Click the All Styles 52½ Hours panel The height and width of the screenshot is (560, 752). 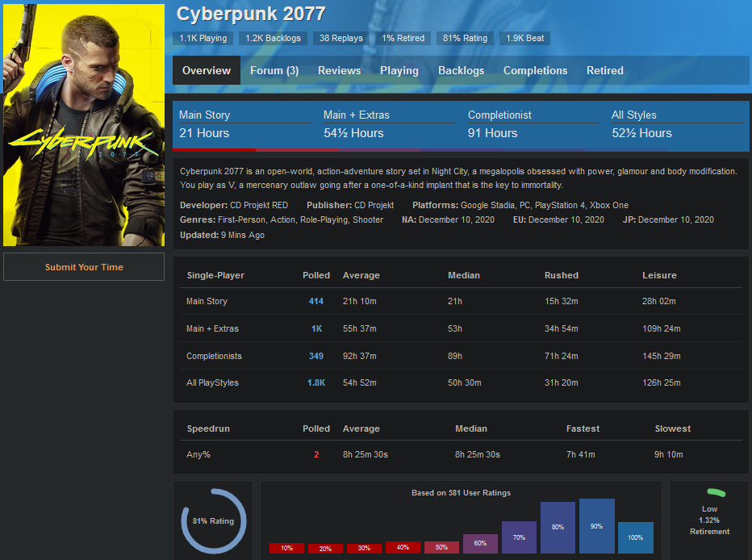tap(677, 126)
